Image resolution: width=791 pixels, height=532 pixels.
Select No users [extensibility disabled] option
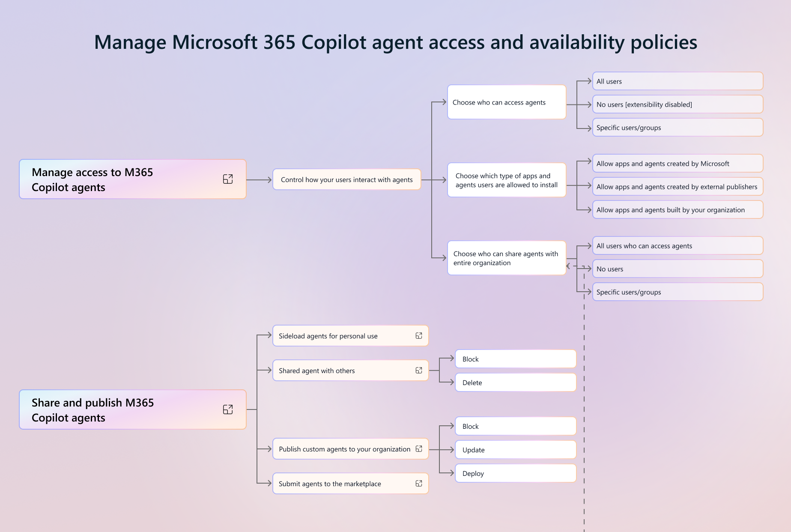click(x=677, y=105)
